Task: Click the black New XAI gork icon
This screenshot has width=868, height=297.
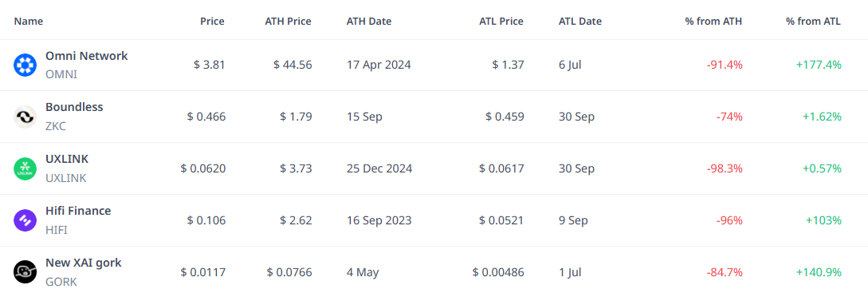Action: [x=25, y=272]
